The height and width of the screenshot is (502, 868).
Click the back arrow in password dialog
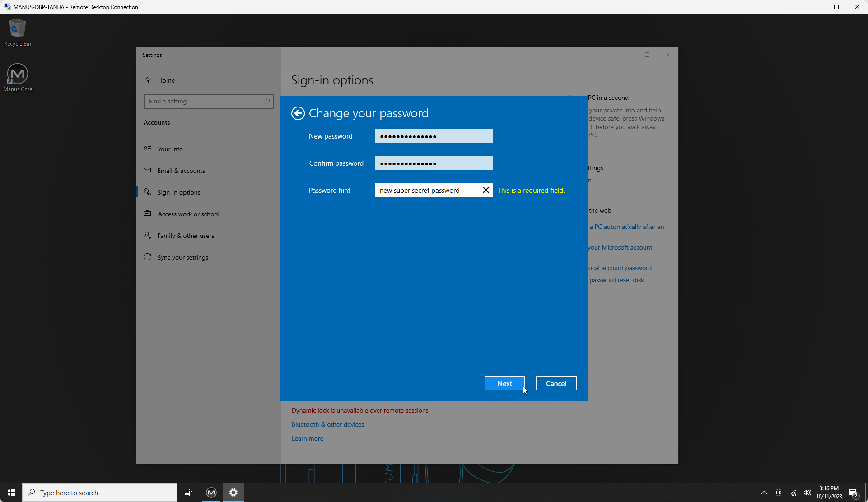(298, 113)
